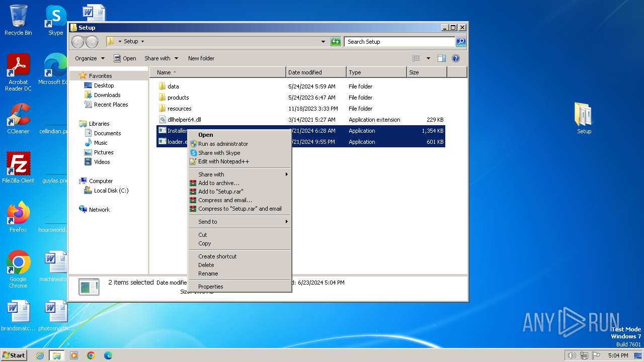Open photosnorth Word document on desktop
644x362 pixels.
coord(56,316)
